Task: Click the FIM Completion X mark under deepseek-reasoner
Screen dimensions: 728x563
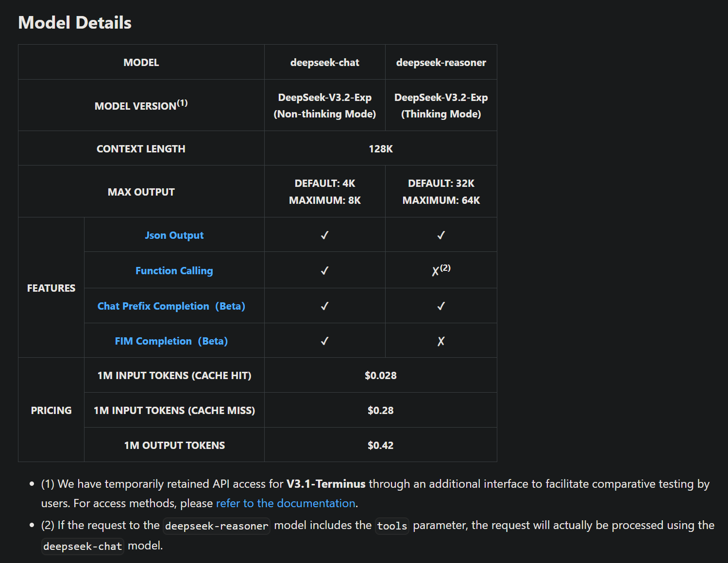Action: (441, 341)
